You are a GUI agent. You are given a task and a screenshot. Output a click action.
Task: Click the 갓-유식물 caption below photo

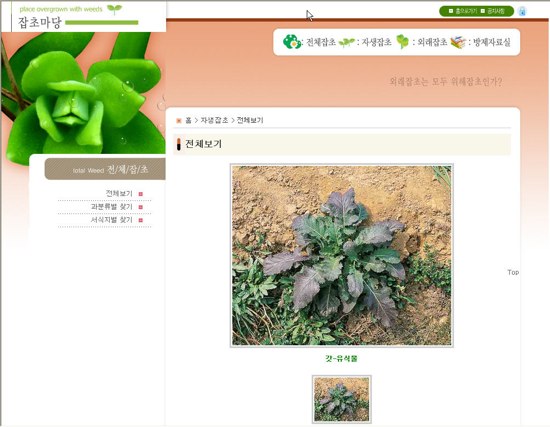(341, 358)
